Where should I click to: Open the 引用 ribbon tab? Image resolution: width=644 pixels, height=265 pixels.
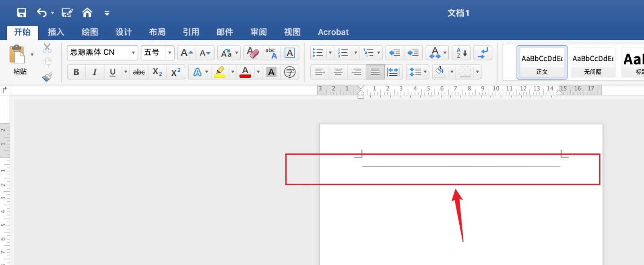pyautogui.click(x=191, y=32)
